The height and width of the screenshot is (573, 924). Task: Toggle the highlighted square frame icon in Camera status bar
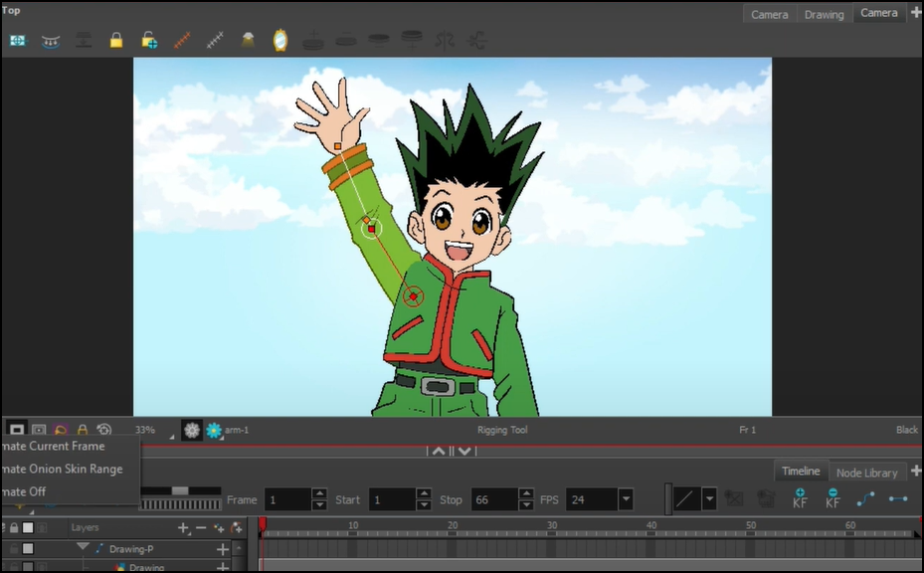click(17, 430)
